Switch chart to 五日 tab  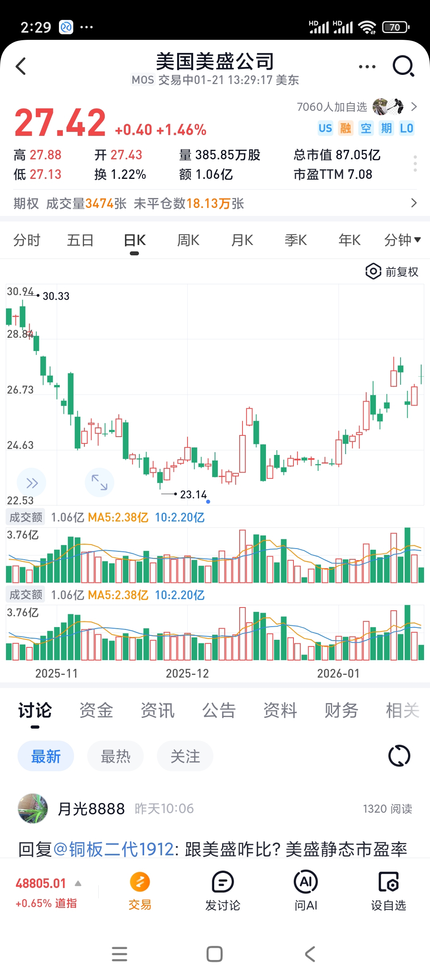(80, 240)
